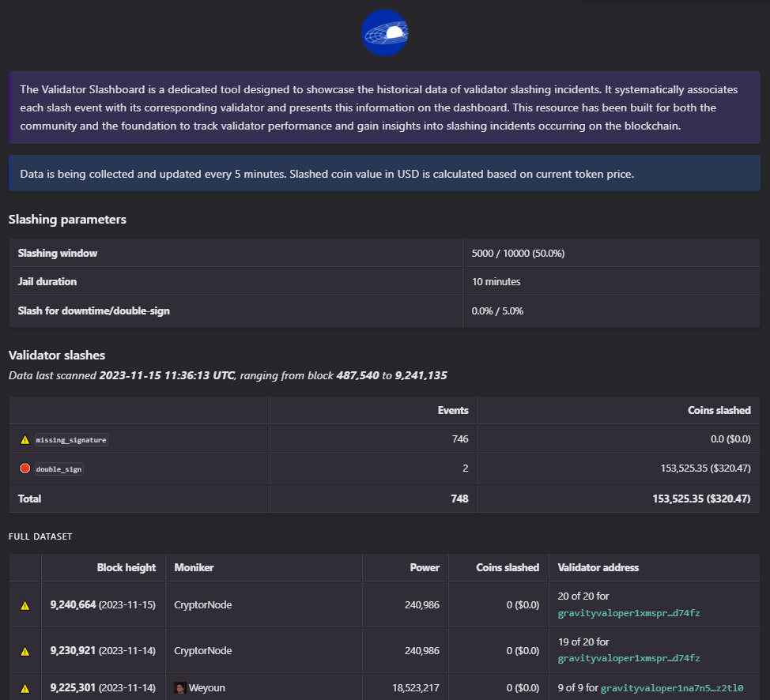The image size is (770, 700).
Task: Click the 20 of 20 for text
Action: [583, 596]
